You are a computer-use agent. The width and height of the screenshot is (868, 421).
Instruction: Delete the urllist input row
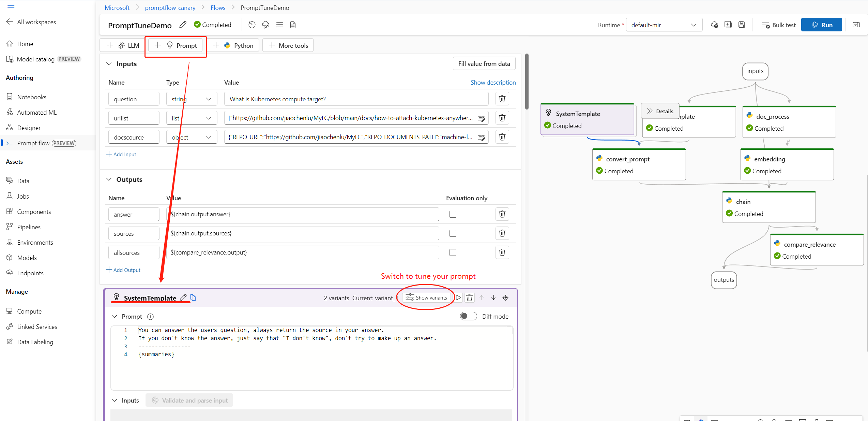502,118
